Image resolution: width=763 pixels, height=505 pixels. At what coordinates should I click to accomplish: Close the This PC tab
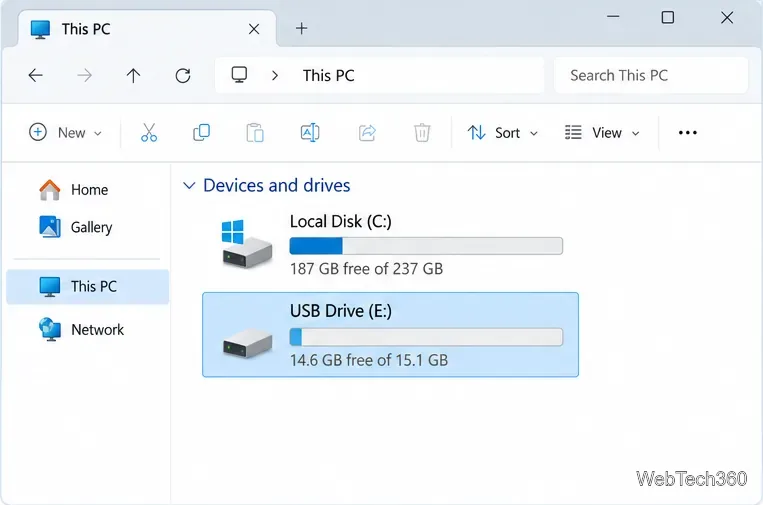click(254, 29)
